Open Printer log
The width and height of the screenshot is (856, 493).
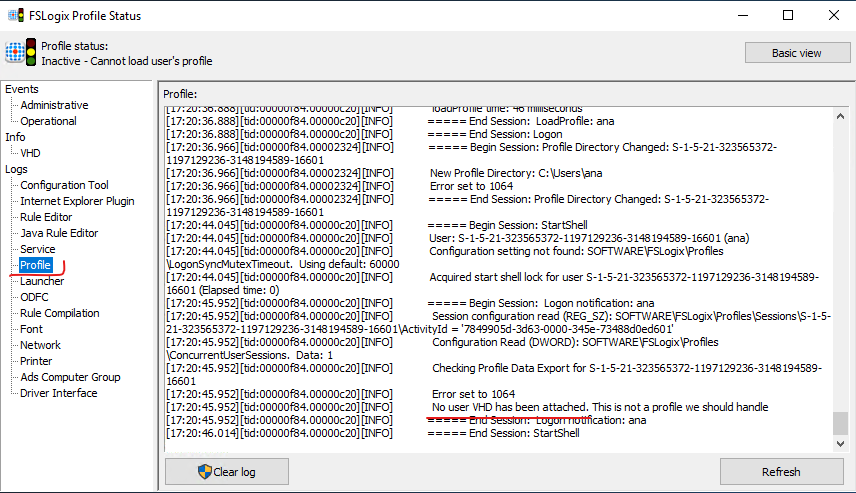click(x=36, y=361)
